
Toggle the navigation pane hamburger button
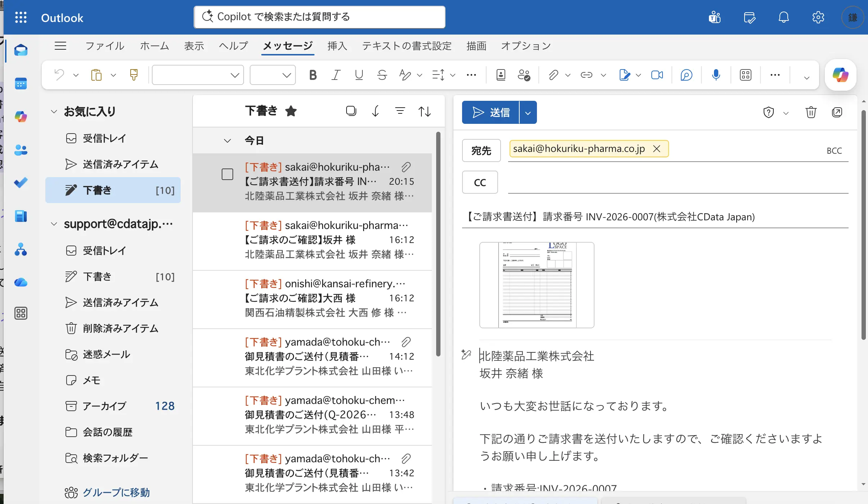coord(60,46)
